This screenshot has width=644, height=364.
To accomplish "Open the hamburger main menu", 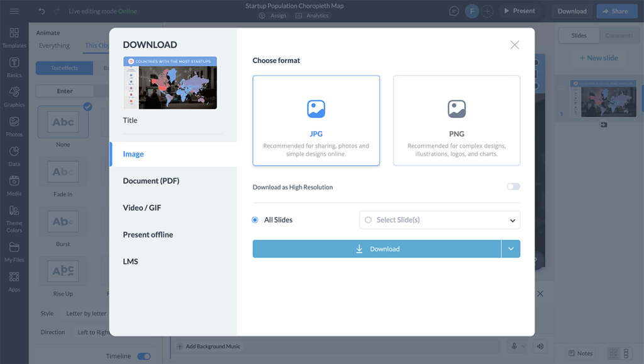I will point(14,11).
